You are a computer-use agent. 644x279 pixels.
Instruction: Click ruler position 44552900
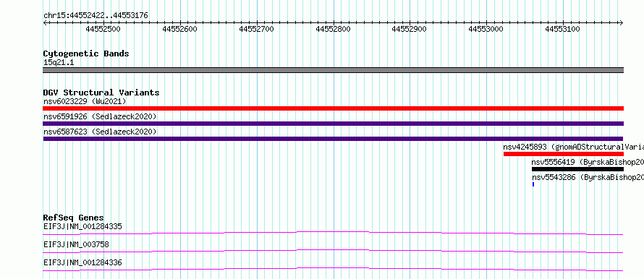tap(409, 29)
